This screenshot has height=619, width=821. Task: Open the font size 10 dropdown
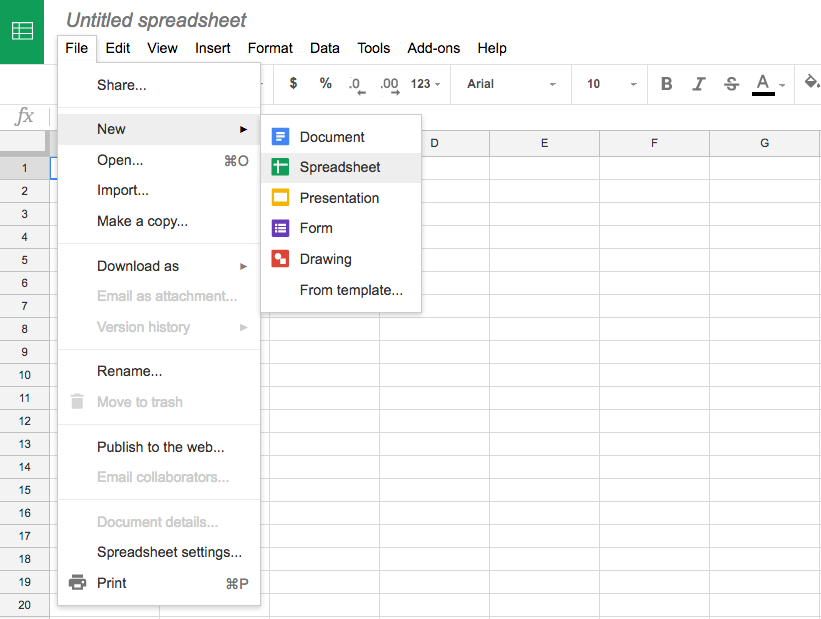point(611,84)
